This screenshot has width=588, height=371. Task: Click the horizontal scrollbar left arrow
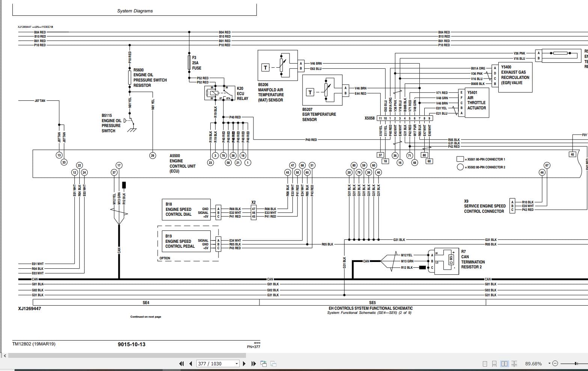click(x=5, y=356)
